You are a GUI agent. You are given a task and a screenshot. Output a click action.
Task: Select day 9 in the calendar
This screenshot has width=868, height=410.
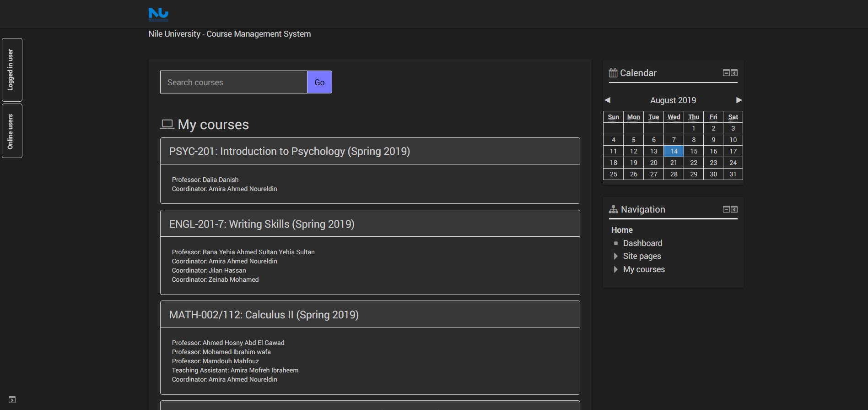click(x=713, y=140)
